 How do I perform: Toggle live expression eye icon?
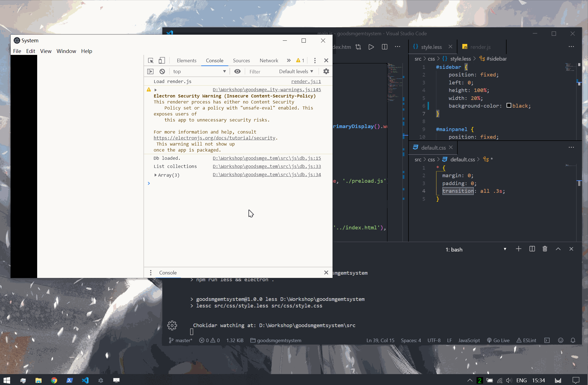coord(237,72)
